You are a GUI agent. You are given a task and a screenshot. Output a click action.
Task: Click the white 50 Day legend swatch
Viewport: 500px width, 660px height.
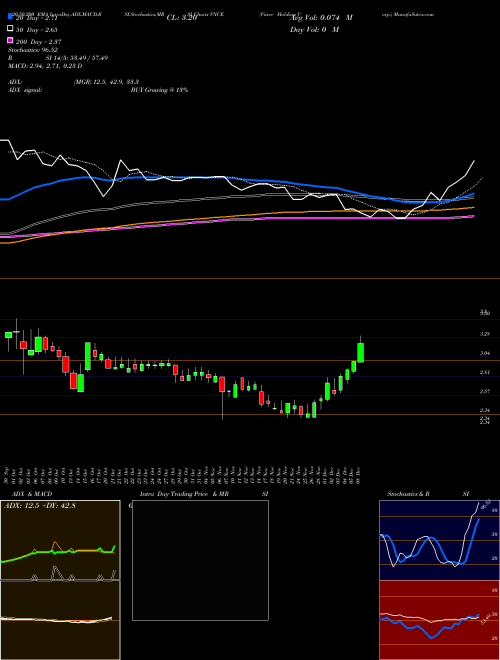pos(10,29)
